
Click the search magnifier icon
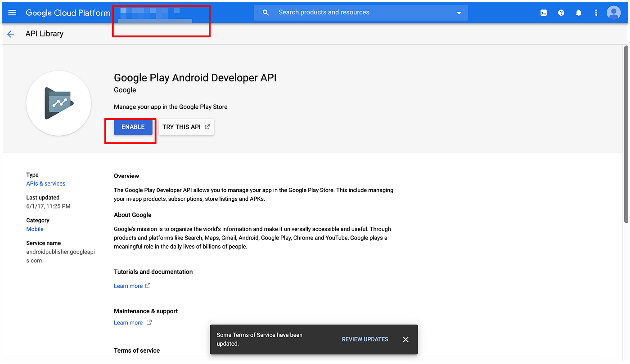[265, 13]
